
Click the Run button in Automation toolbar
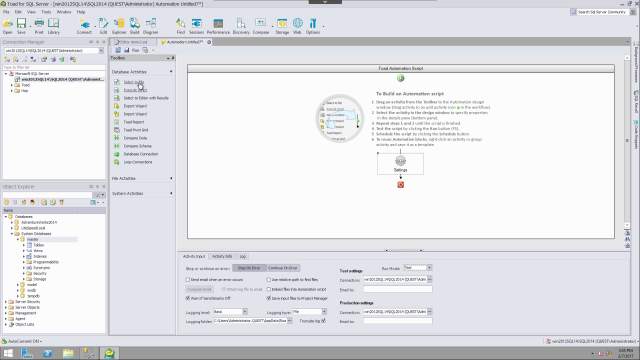135,50
